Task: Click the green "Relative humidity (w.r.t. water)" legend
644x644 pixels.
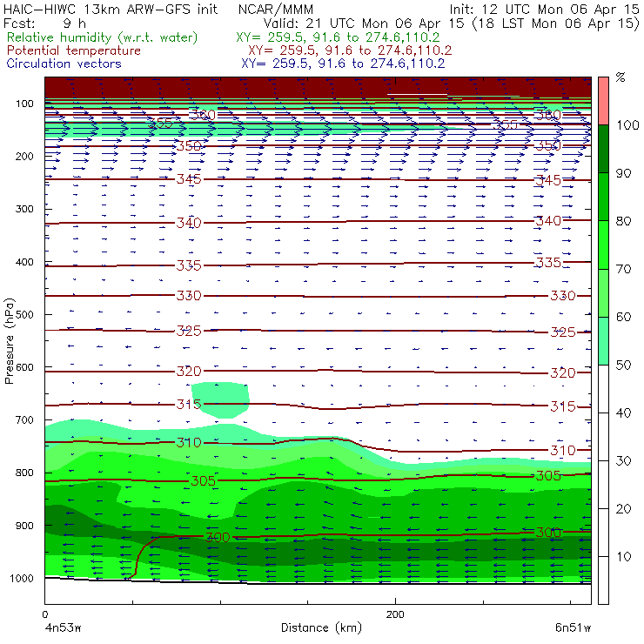Action: pyautogui.click(x=103, y=37)
